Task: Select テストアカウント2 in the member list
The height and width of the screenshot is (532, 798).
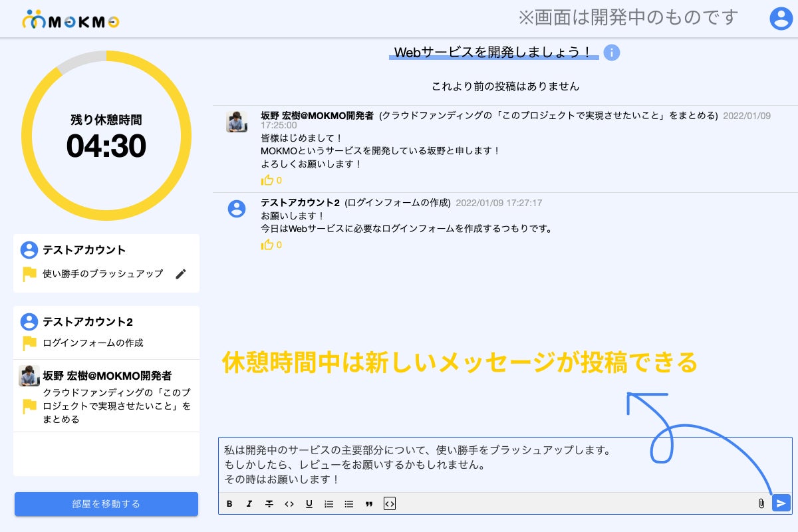Action: tap(88, 322)
